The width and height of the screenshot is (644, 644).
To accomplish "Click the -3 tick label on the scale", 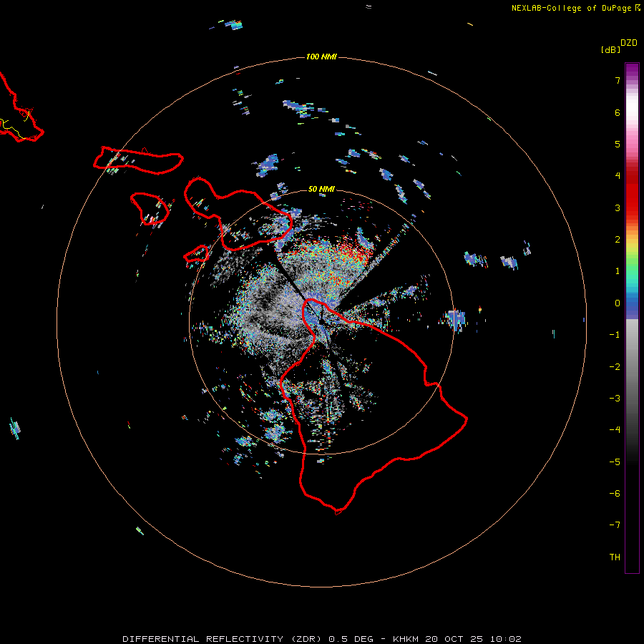I will point(615,399).
